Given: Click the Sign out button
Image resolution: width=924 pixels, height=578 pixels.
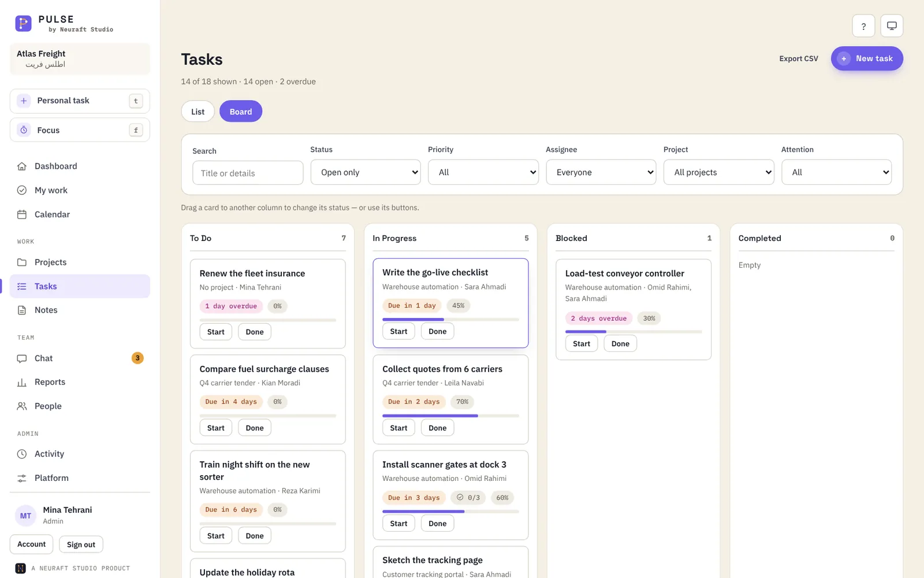Looking at the screenshot, I should point(81,544).
